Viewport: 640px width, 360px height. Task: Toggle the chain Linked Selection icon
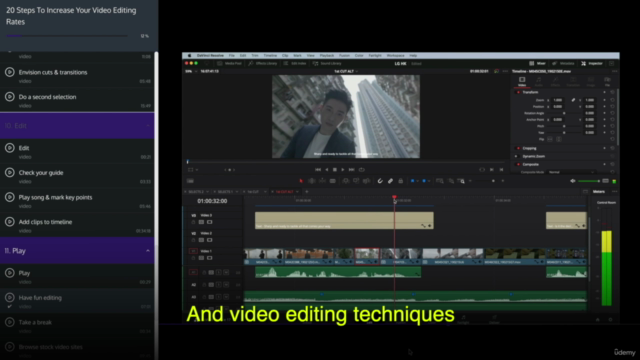(x=390, y=181)
